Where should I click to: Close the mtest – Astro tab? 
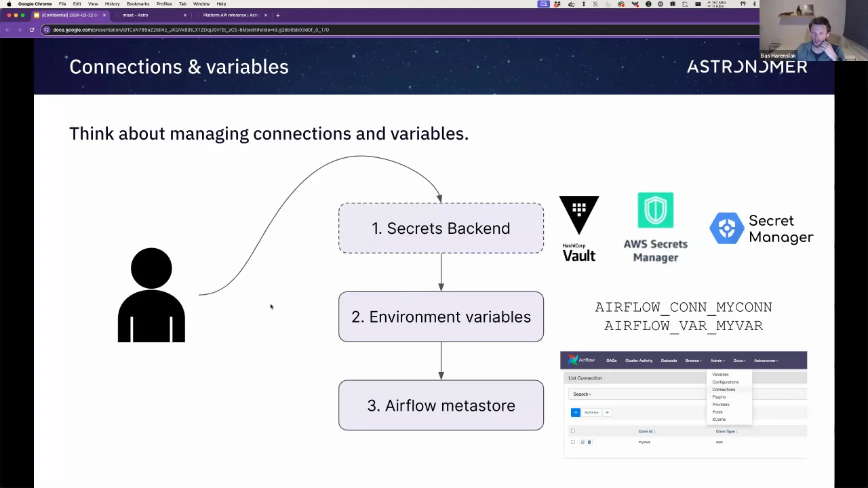[x=184, y=15]
